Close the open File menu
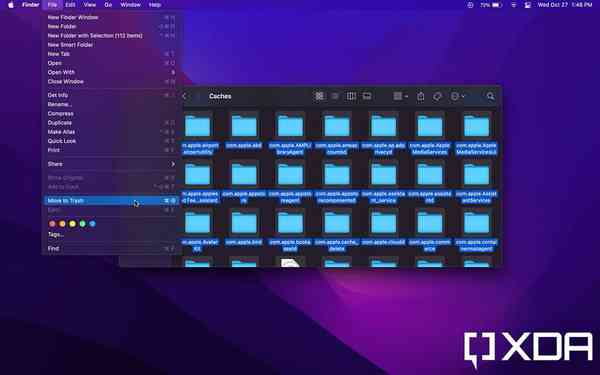The image size is (600, 375). point(52,5)
